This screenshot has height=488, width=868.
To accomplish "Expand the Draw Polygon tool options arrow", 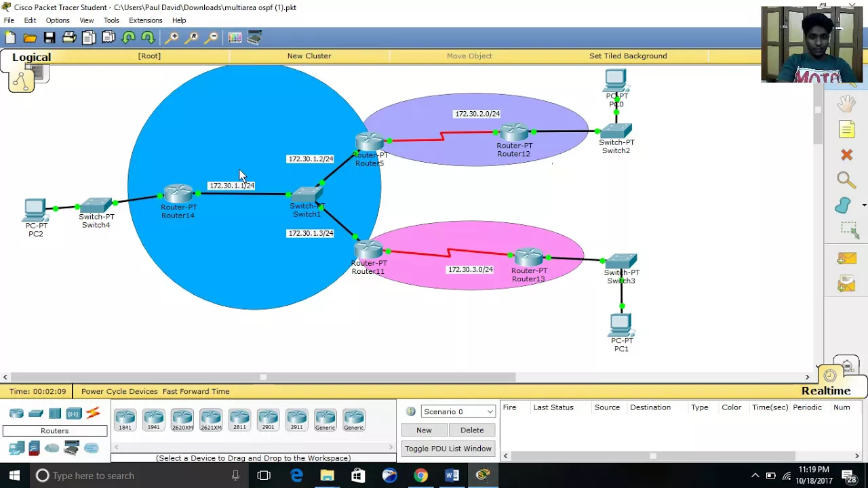I will [864, 205].
